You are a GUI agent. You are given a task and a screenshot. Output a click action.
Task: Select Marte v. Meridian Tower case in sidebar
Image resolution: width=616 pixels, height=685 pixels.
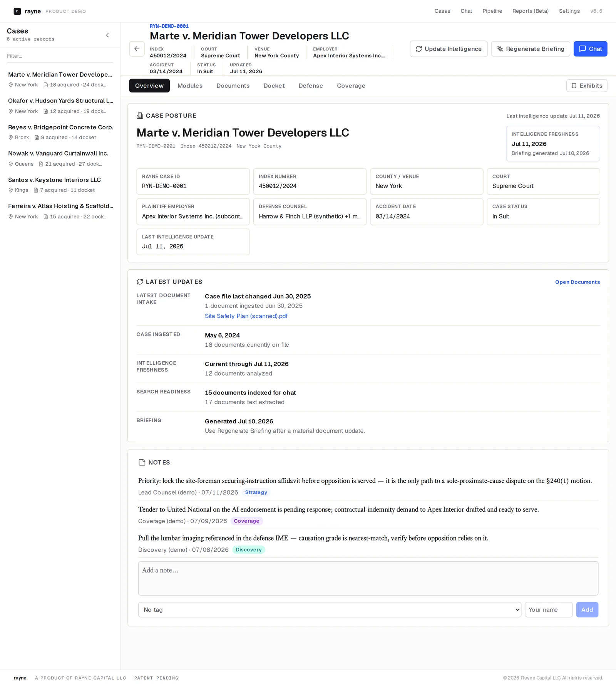60,79
